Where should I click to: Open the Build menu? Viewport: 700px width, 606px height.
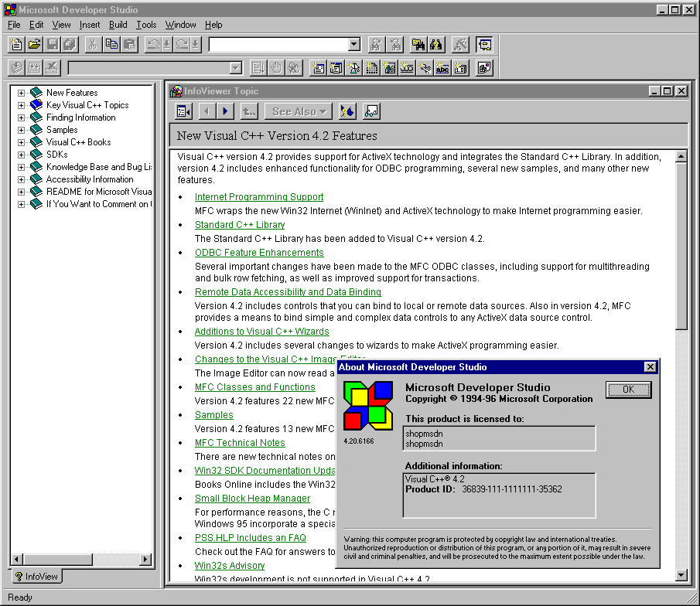click(118, 25)
